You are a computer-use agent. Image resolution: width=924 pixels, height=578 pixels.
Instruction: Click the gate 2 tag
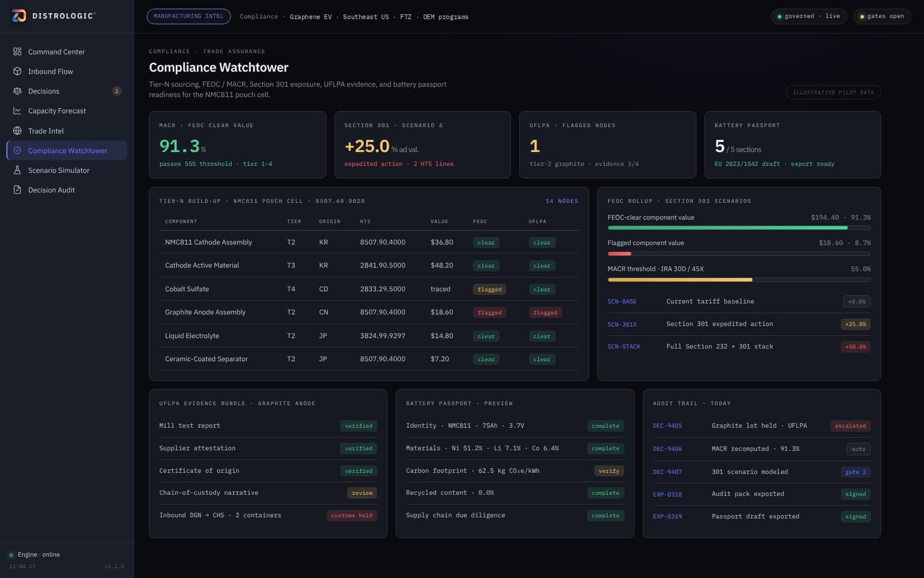coord(855,472)
